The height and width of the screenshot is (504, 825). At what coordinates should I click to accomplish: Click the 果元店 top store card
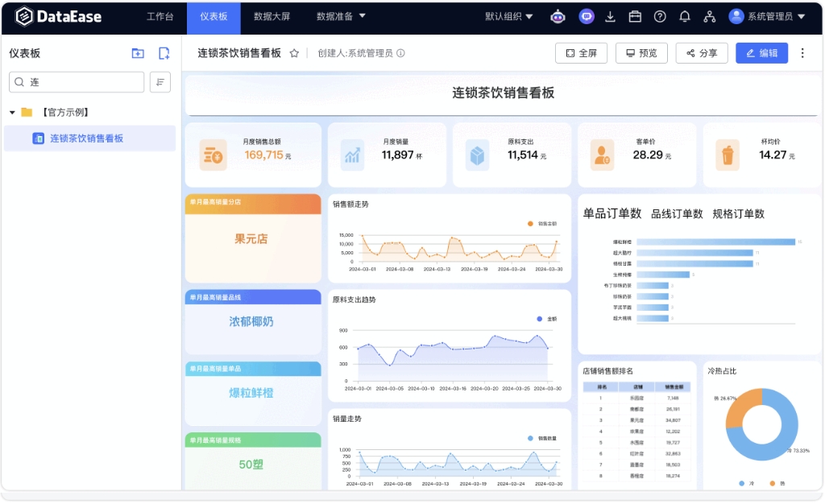(253, 238)
